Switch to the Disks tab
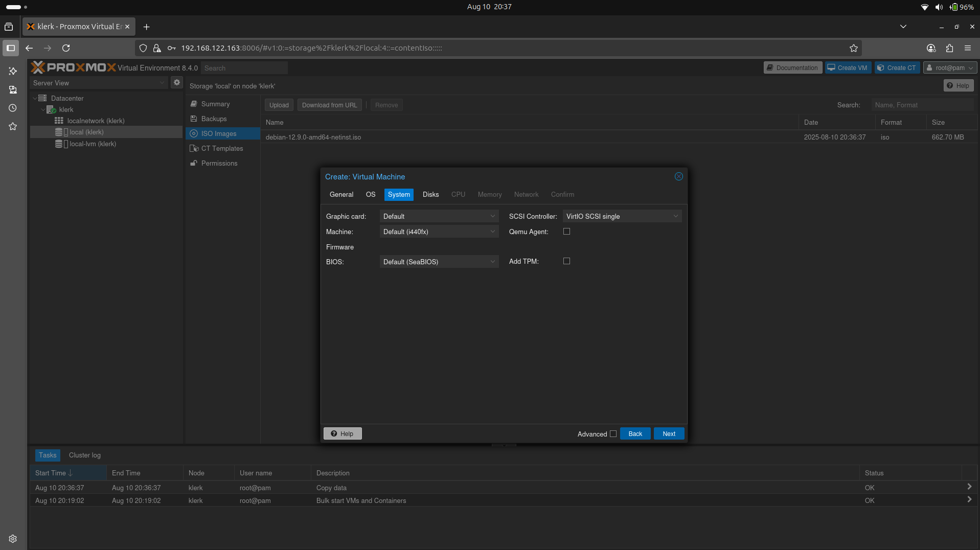 pos(430,195)
